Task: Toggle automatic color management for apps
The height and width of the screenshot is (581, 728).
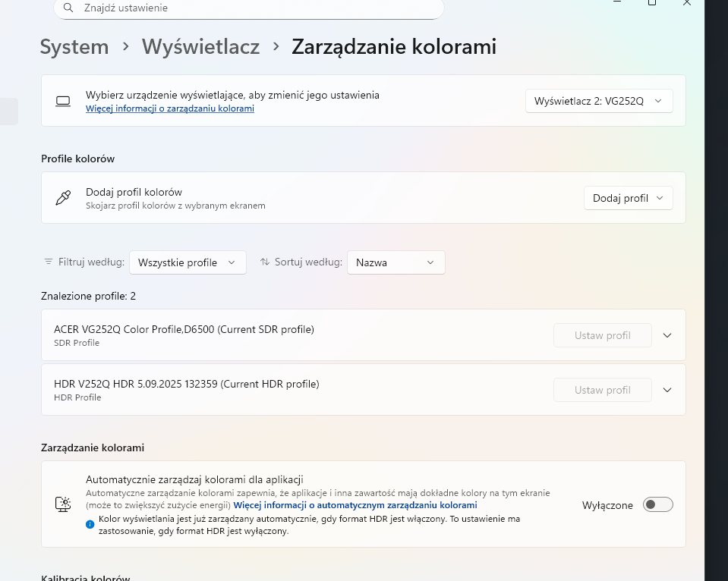Action: 657,505
